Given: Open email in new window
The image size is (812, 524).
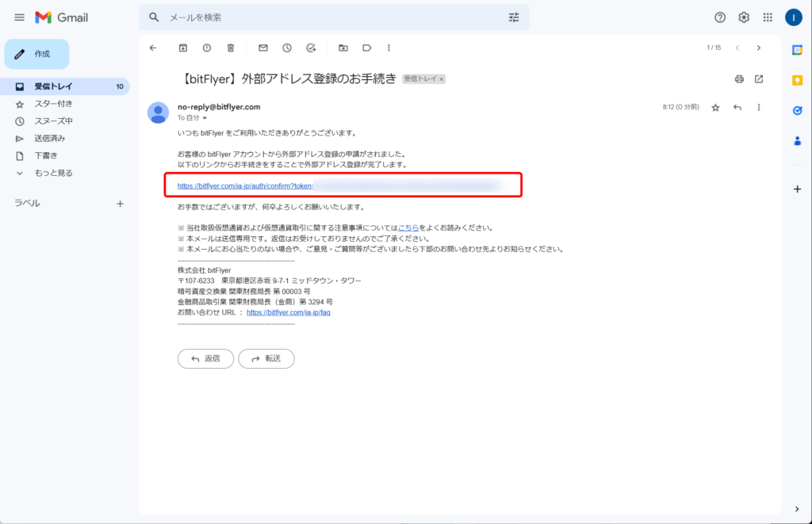Looking at the screenshot, I should (759, 79).
